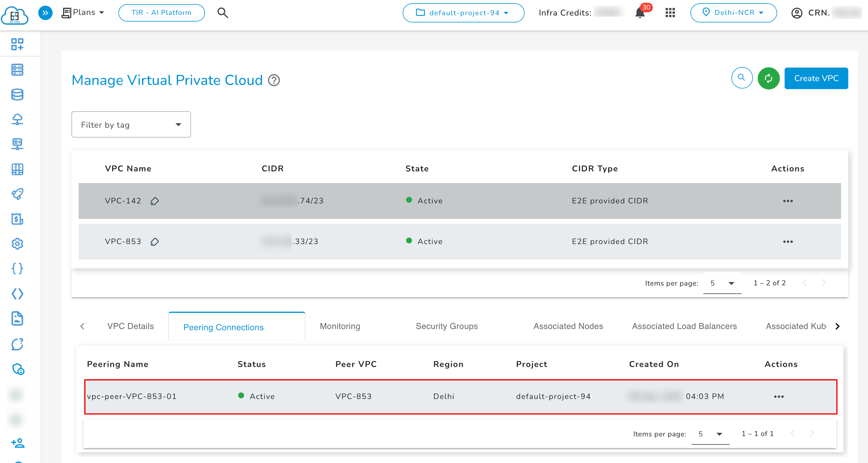Click the CIDR Type column header

tap(595, 168)
